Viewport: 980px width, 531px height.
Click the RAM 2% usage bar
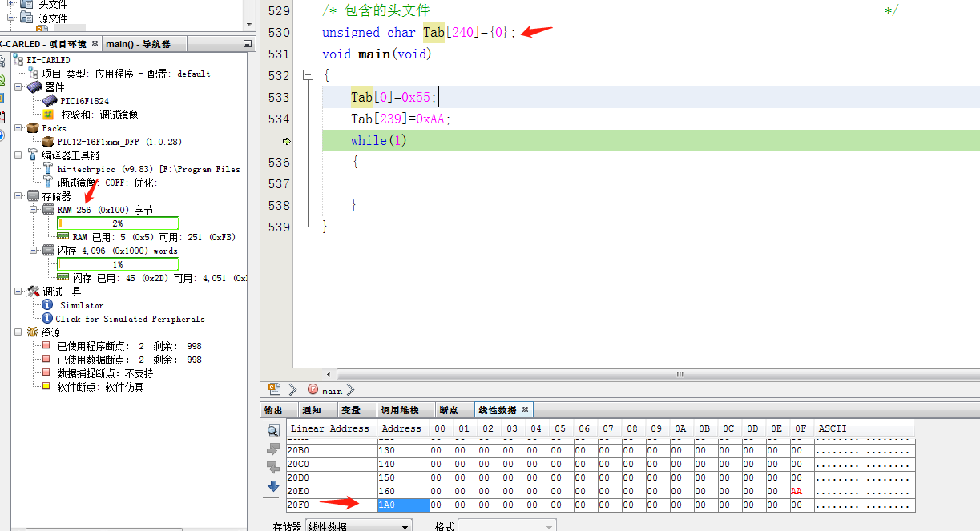click(118, 223)
